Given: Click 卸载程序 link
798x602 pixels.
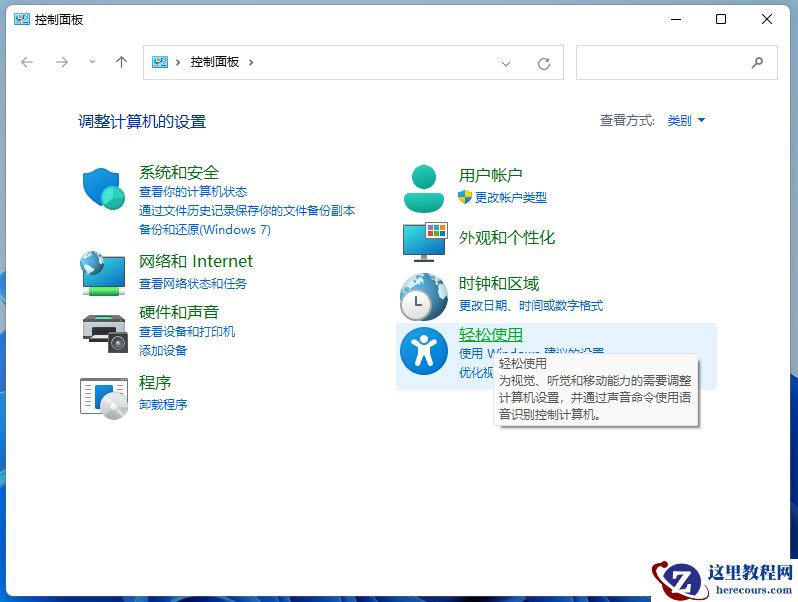Looking at the screenshot, I should [163, 405].
